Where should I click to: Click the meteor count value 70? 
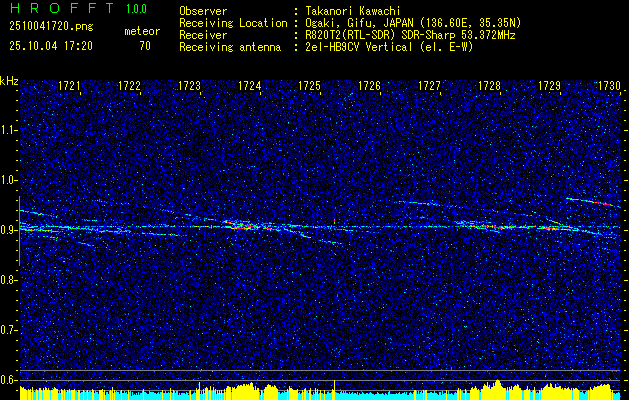pyautogui.click(x=145, y=46)
